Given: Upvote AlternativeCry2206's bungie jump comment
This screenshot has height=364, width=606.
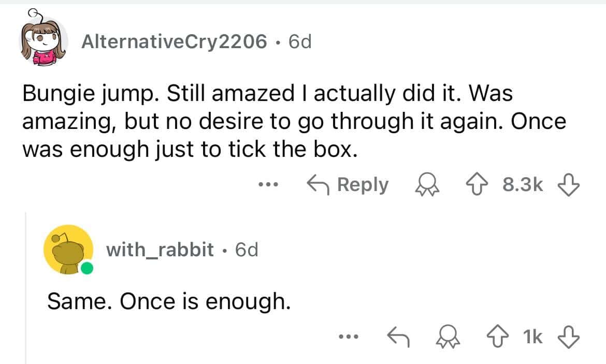Looking at the screenshot, I should (485, 185).
